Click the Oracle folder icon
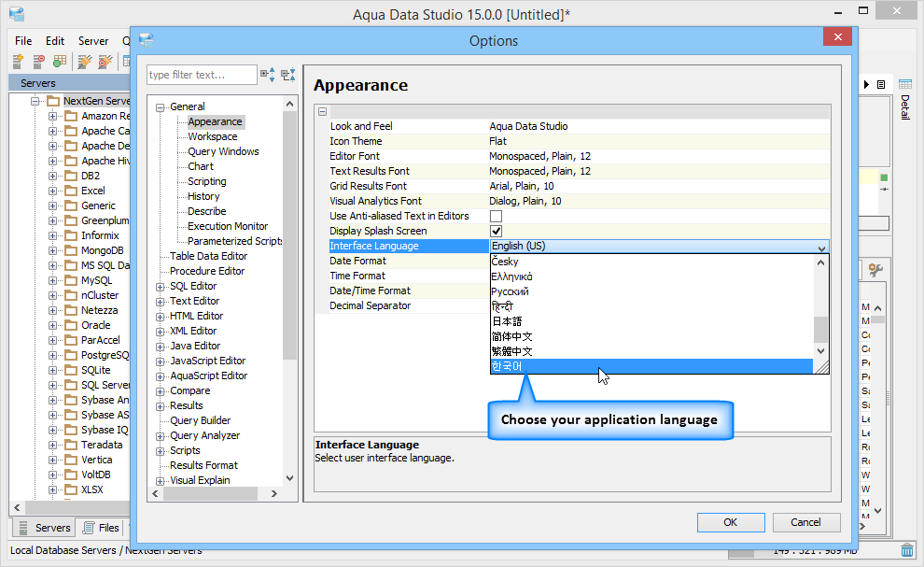This screenshot has height=567, width=924. coord(71,325)
